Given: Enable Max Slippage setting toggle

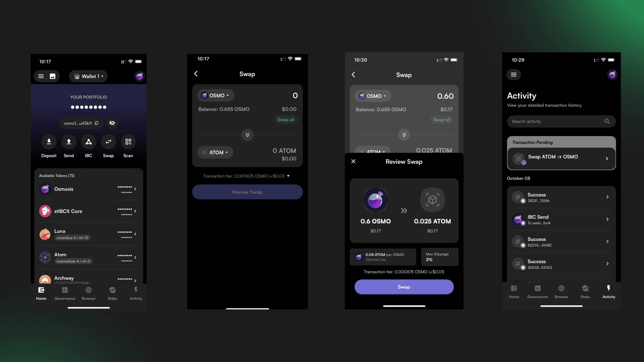Looking at the screenshot, I should click(437, 257).
